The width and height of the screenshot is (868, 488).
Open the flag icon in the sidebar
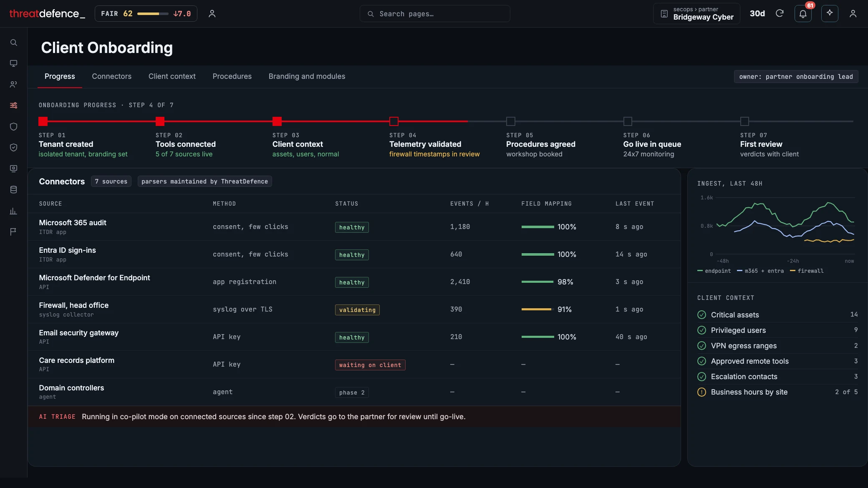click(13, 231)
